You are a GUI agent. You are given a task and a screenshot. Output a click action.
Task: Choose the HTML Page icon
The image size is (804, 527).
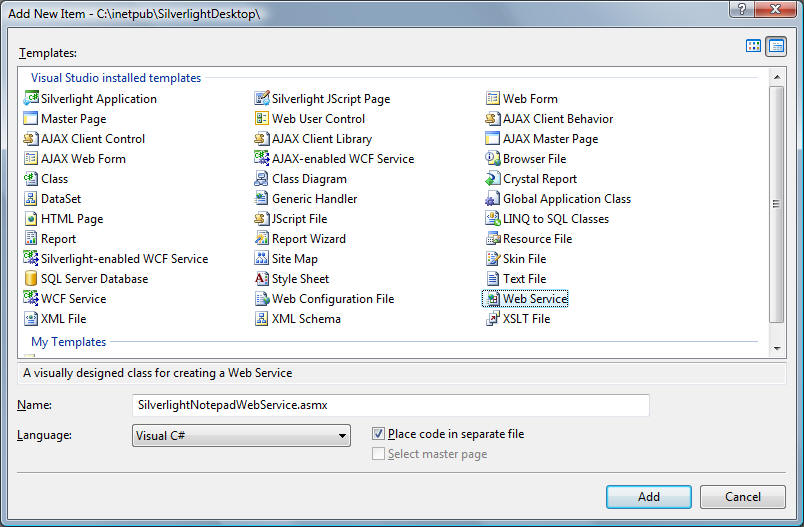click(x=31, y=218)
